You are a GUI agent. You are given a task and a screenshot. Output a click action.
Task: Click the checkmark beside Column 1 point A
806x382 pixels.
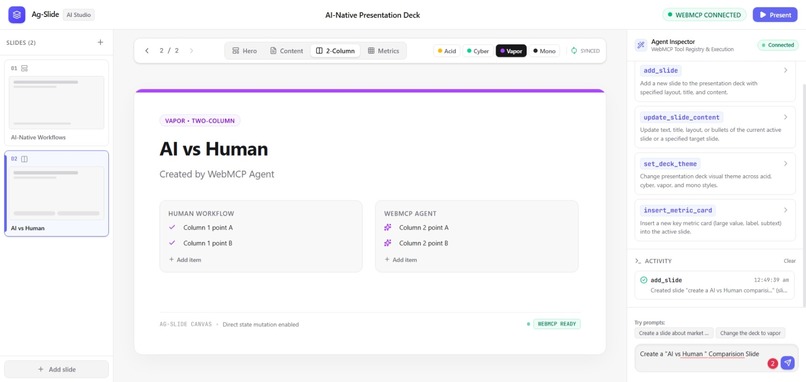click(172, 227)
